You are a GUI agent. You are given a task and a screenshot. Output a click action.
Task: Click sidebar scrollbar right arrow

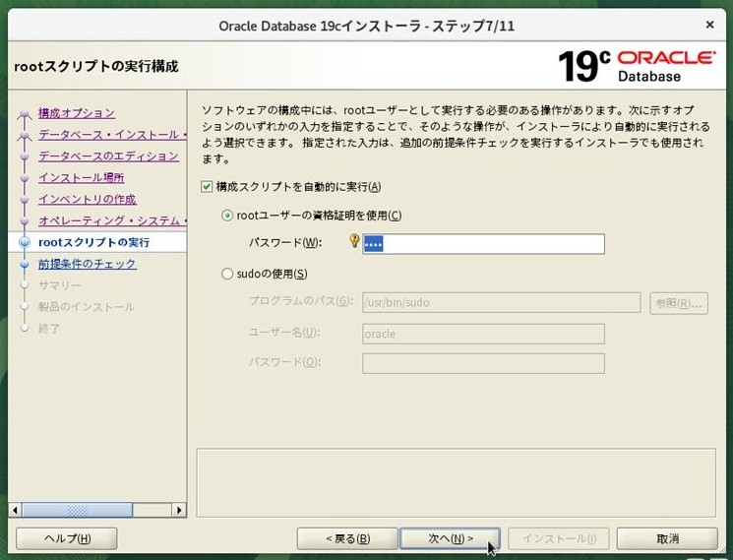[179, 510]
